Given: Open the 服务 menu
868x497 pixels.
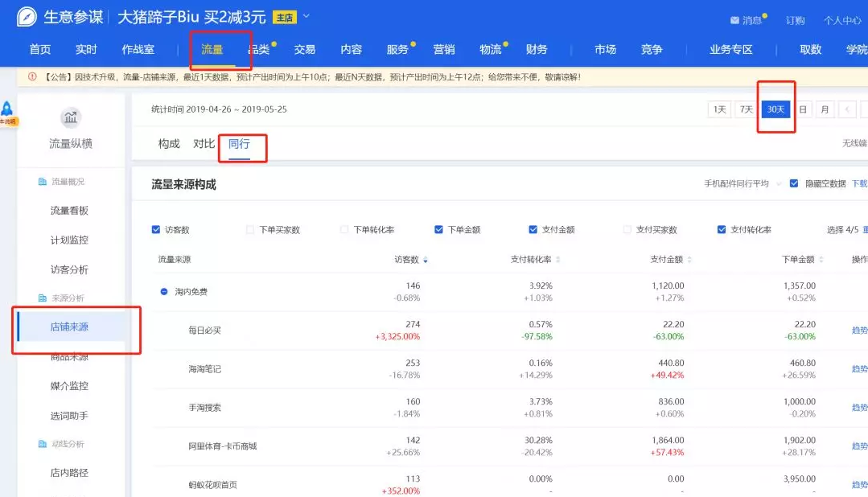Looking at the screenshot, I should (397, 49).
